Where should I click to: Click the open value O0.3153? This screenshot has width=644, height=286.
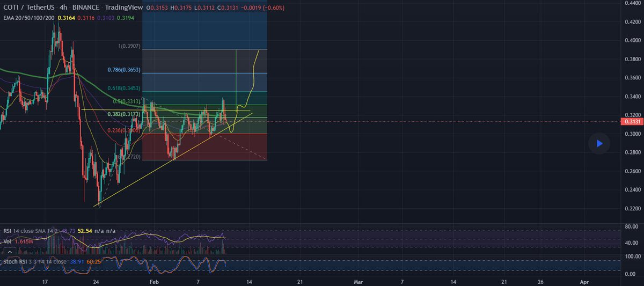[158, 8]
